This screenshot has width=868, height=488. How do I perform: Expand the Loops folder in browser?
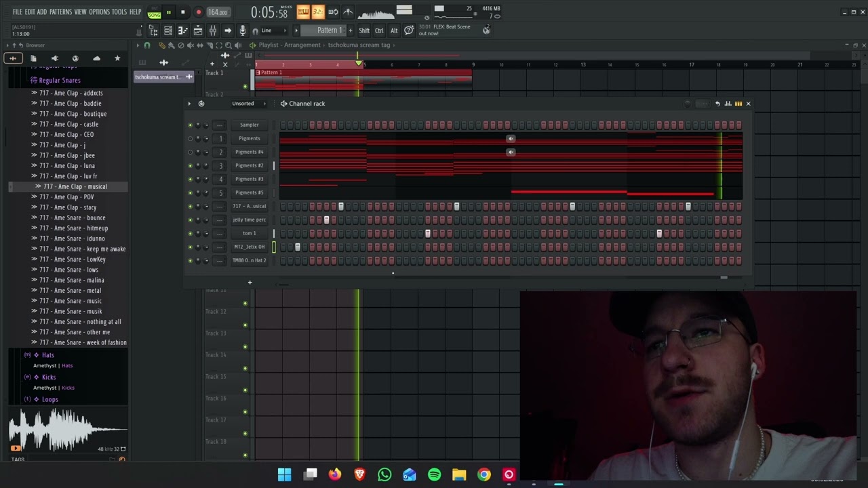(x=50, y=399)
